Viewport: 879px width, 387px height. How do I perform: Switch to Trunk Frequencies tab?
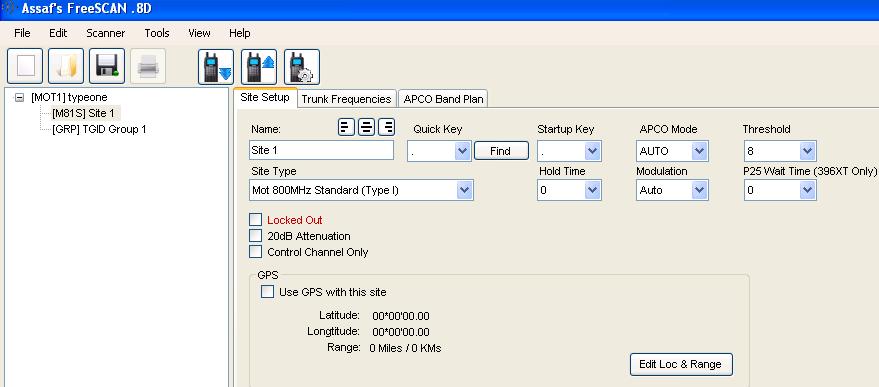pyautogui.click(x=346, y=99)
